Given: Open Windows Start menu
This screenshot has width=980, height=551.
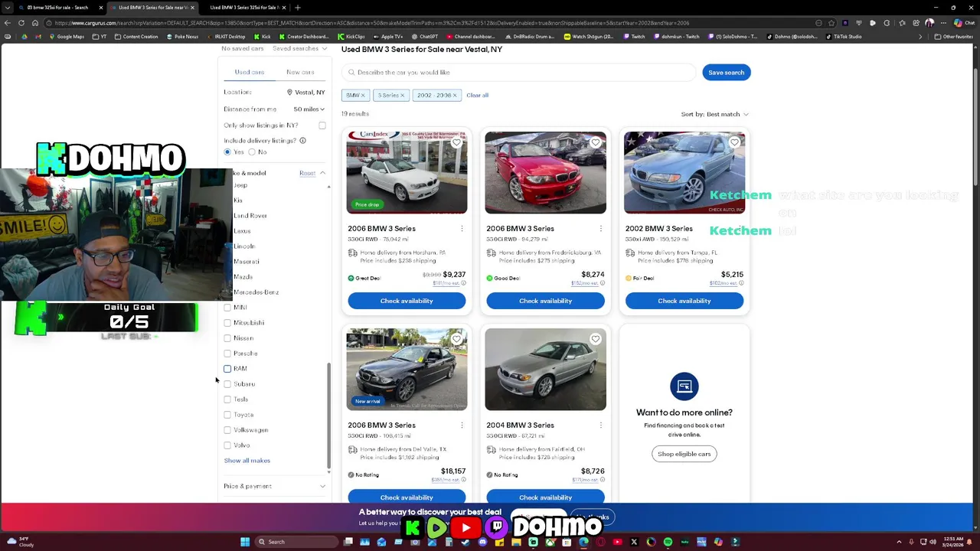Looking at the screenshot, I should (x=245, y=542).
